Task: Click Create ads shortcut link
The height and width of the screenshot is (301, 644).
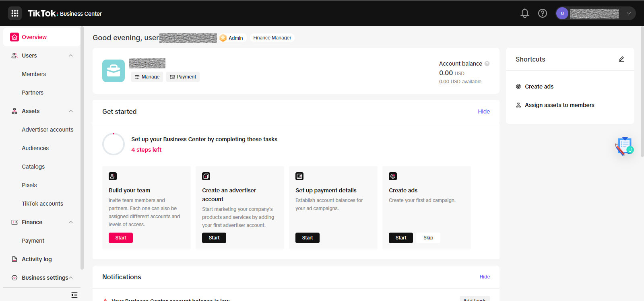Action: click(539, 87)
